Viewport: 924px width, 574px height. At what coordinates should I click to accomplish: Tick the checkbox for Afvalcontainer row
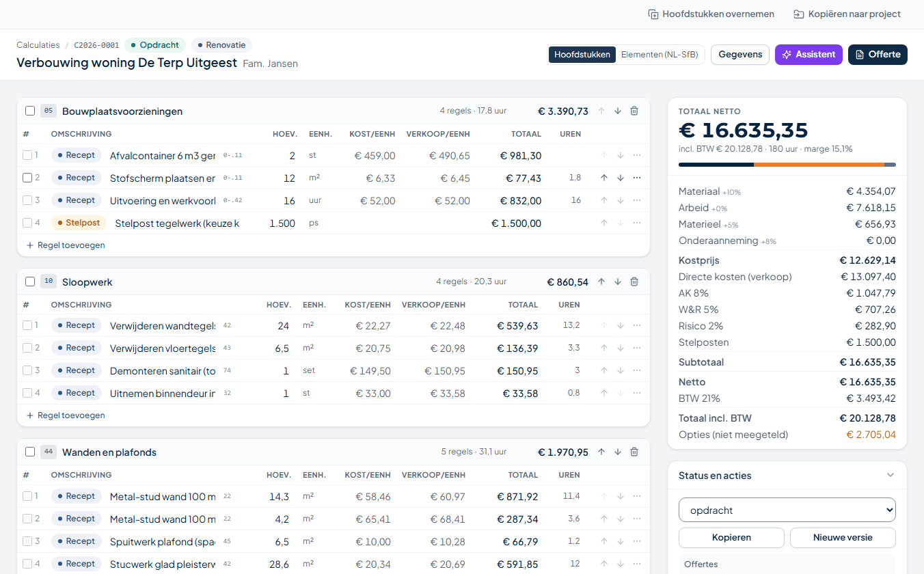coord(27,155)
